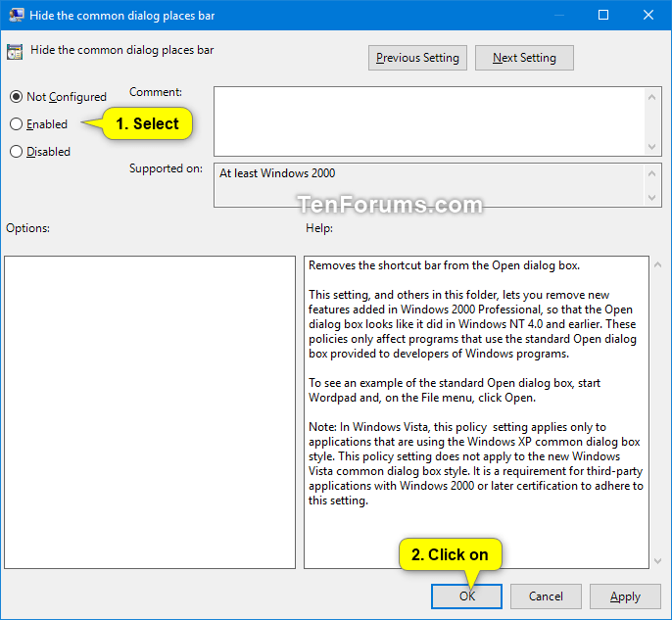Click Supported on box scroll down arrow
The image size is (672, 620).
tap(651, 198)
